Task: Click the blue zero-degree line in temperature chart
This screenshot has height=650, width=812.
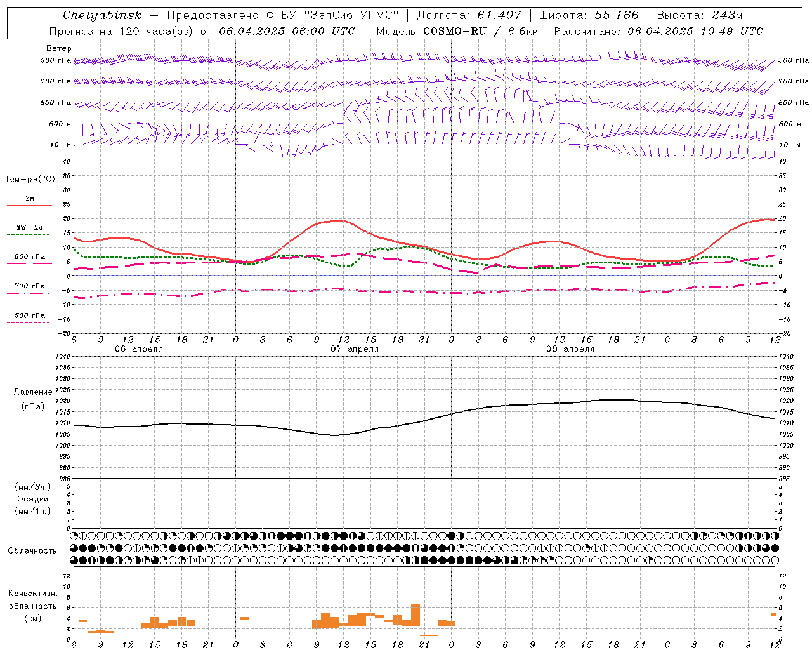Action: (424, 275)
